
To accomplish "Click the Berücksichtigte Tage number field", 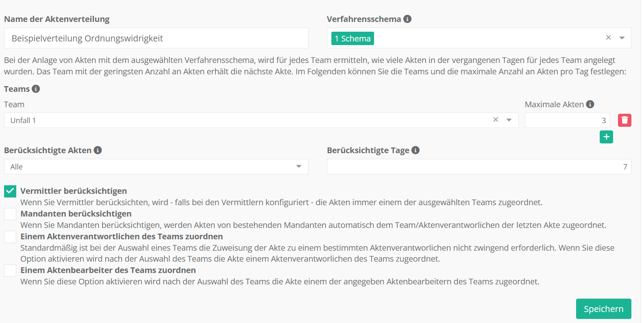I will click(479, 167).
